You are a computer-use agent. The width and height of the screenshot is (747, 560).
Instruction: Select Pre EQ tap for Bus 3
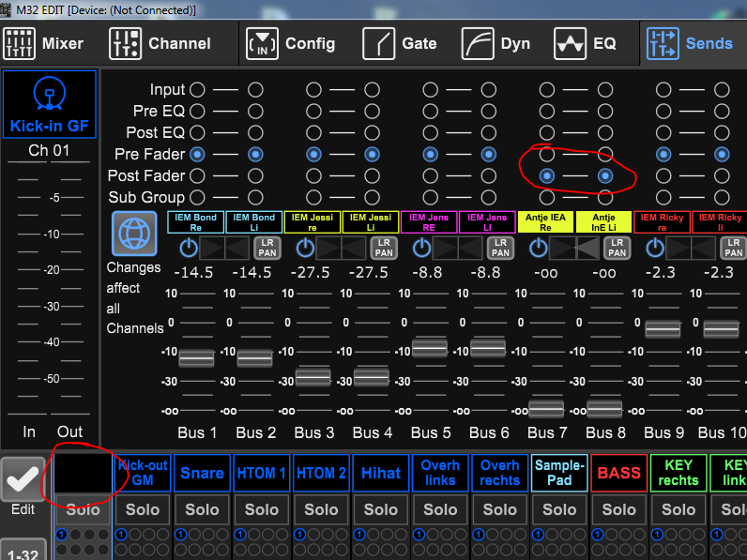click(x=313, y=111)
